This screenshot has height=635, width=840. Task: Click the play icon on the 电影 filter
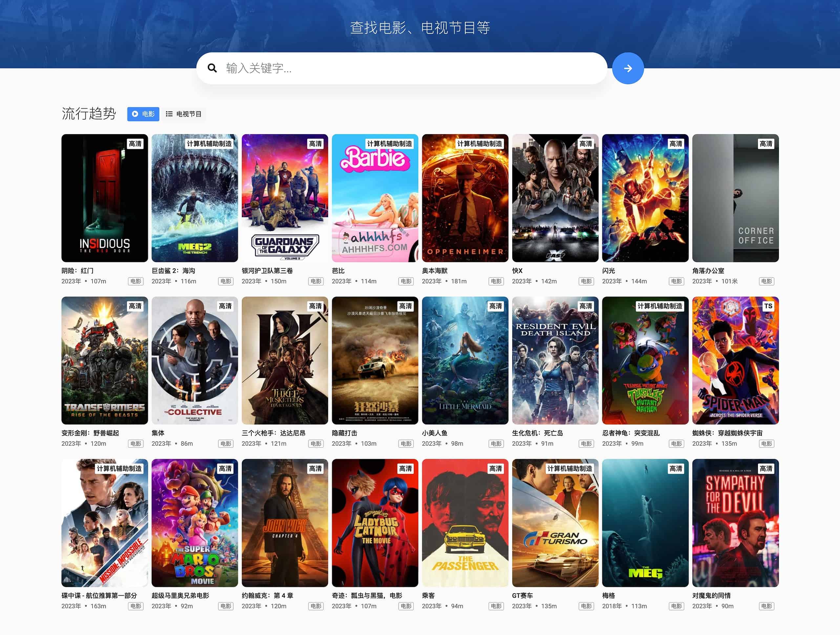click(x=136, y=114)
